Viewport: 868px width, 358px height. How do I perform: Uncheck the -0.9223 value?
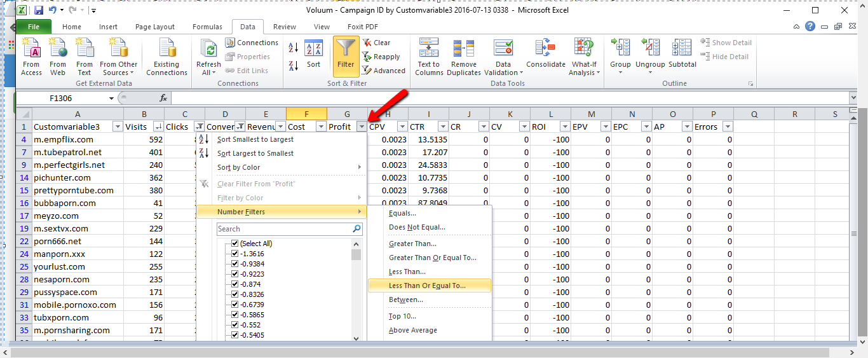(235, 274)
